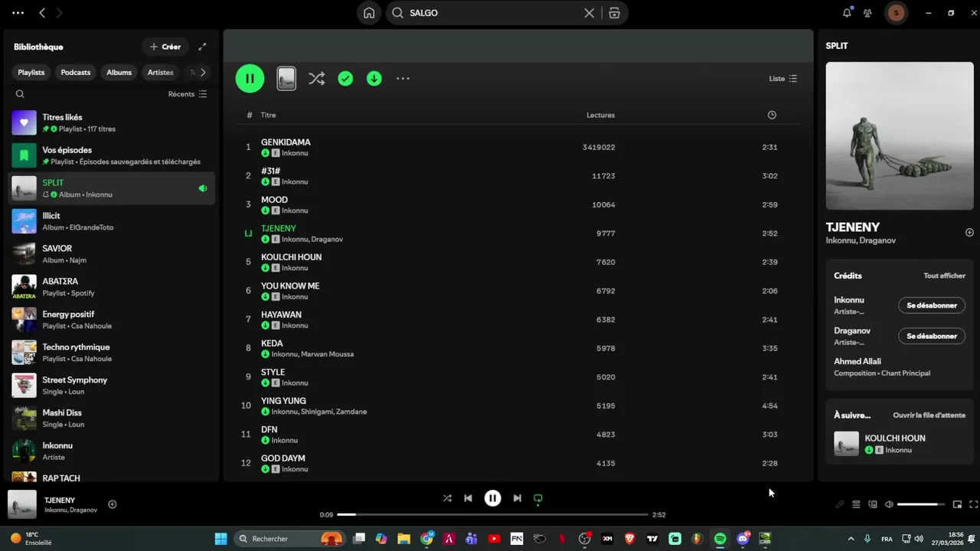Open the Street Symphony single
Screen dimensions: 980x551
[x=111, y=386]
